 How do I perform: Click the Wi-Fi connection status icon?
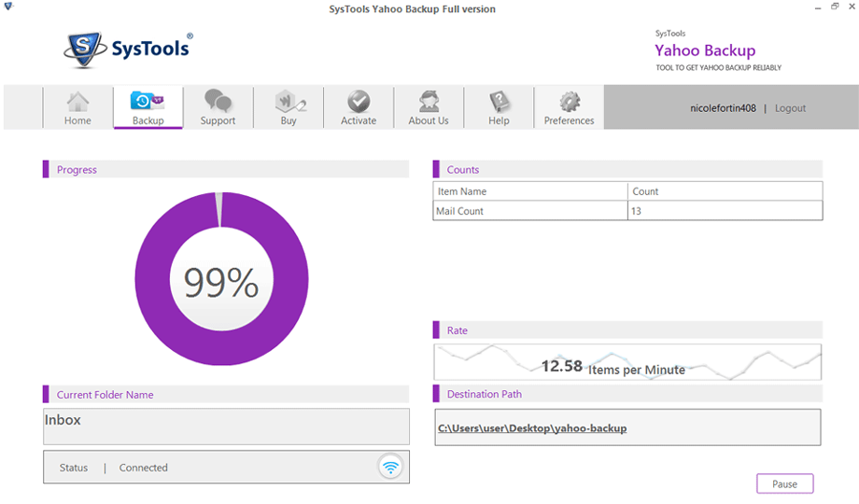tap(390, 468)
